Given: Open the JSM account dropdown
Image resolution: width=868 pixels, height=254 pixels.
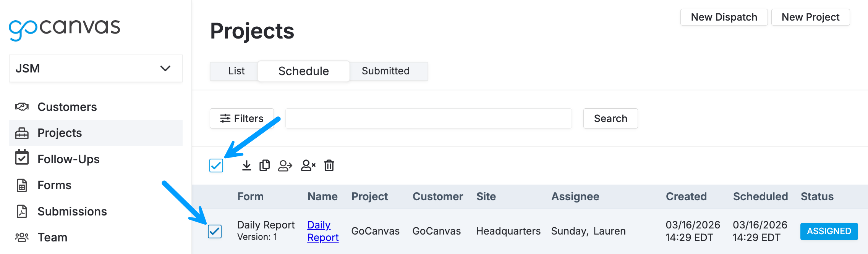Looking at the screenshot, I should [x=96, y=69].
